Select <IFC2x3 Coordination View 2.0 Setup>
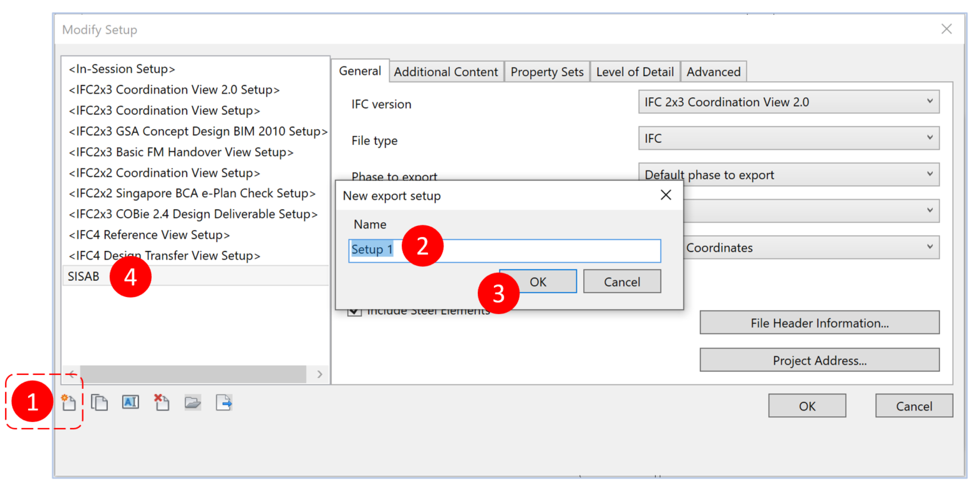The height and width of the screenshot is (493, 980). [174, 90]
